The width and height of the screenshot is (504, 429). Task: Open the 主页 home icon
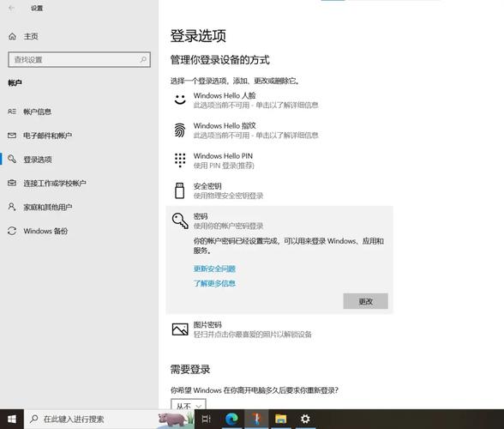tap(12, 36)
